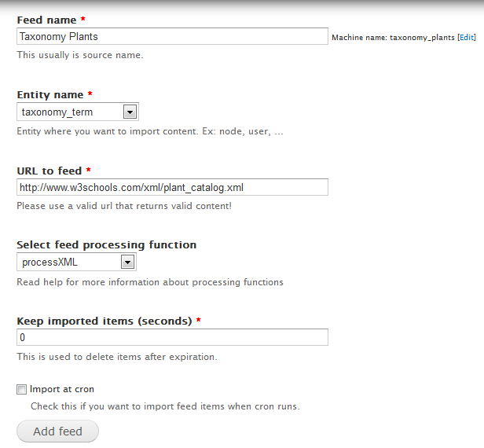Viewport: 484px width, 448px height.
Task: Click the Entity name label
Action: coord(50,95)
